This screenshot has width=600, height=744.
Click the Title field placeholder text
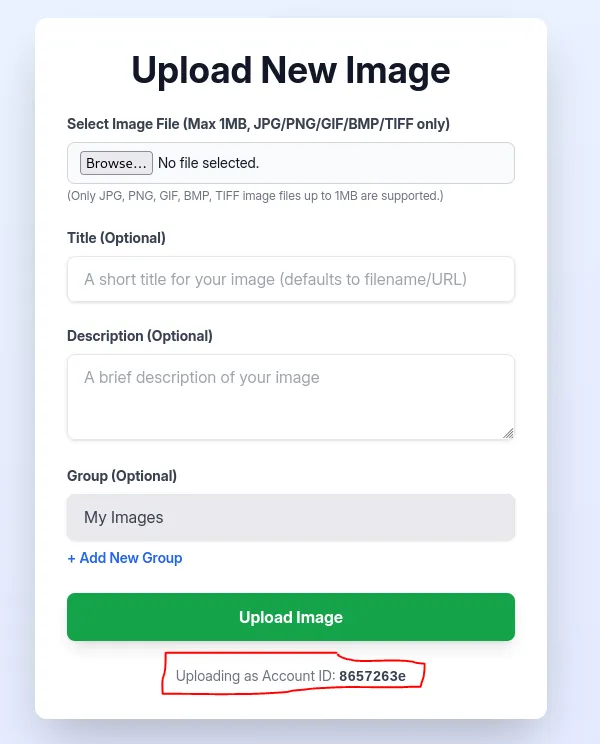[x=275, y=280]
